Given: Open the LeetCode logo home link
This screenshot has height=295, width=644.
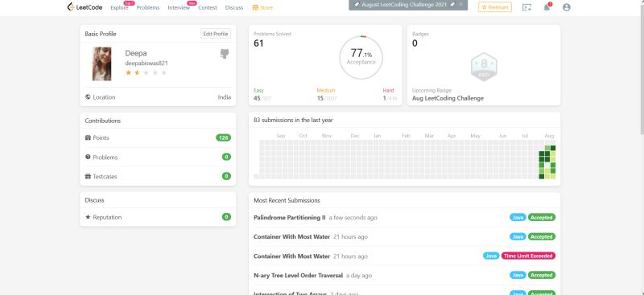Looking at the screenshot, I should tap(85, 7).
